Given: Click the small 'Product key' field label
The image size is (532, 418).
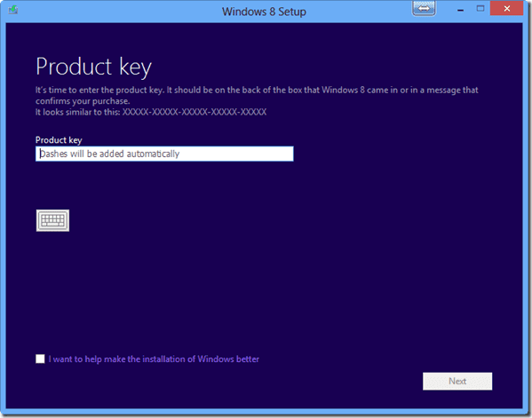Looking at the screenshot, I should (59, 140).
